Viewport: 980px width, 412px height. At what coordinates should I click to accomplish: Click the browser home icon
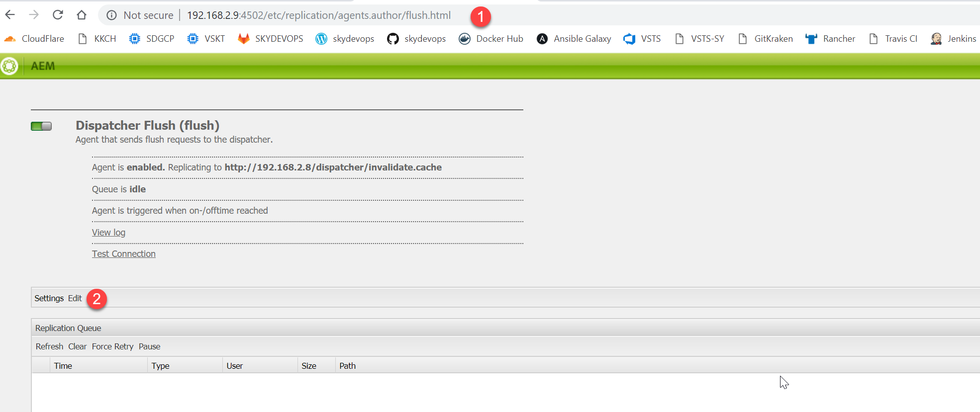coord(82,15)
